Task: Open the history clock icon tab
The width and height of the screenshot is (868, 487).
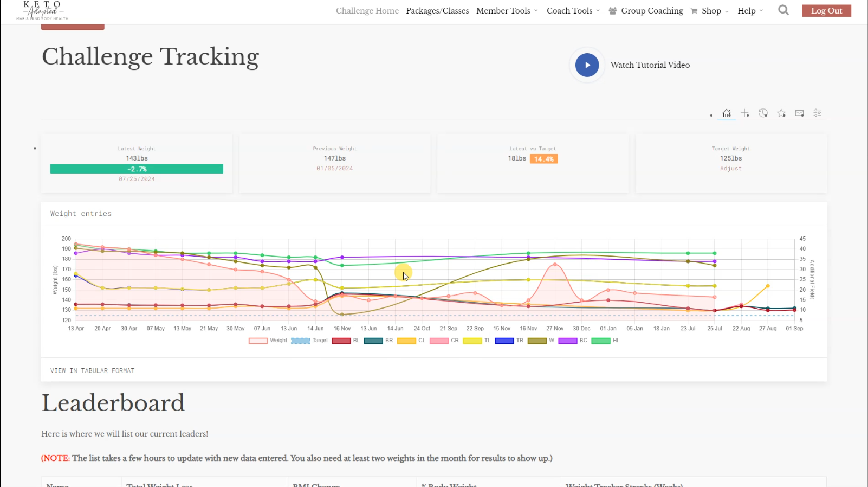Action: [763, 113]
